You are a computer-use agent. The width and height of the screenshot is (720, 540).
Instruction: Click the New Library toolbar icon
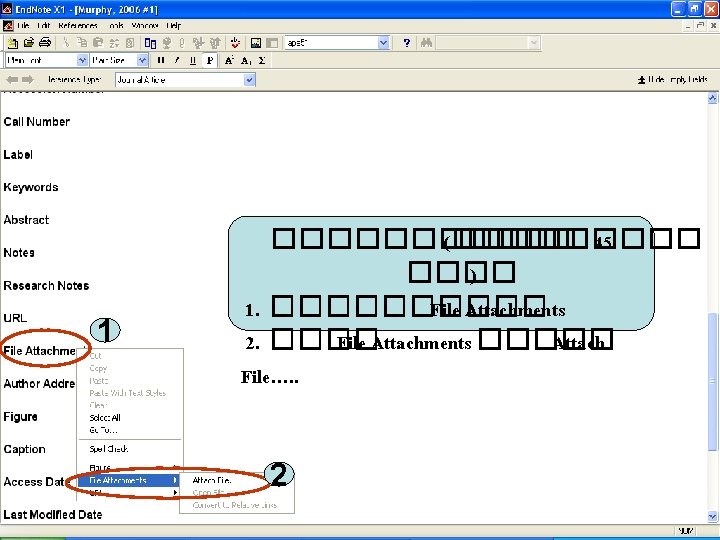[x=12, y=43]
